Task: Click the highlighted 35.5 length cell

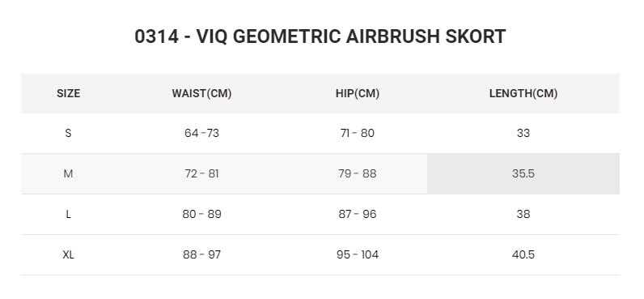Action: point(523,173)
